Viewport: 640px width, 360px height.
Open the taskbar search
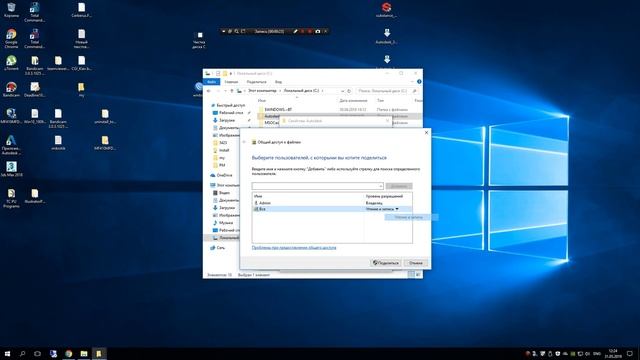click(22, 353)
